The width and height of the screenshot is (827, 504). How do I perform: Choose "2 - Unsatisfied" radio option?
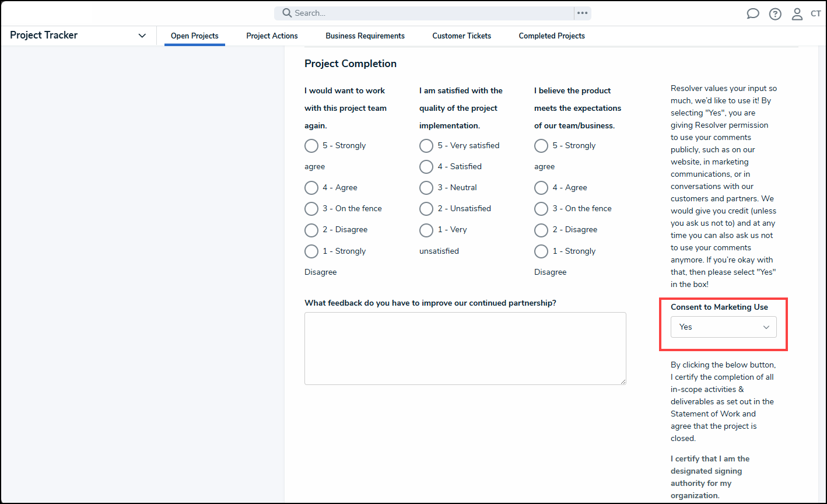tap(426, 209)
